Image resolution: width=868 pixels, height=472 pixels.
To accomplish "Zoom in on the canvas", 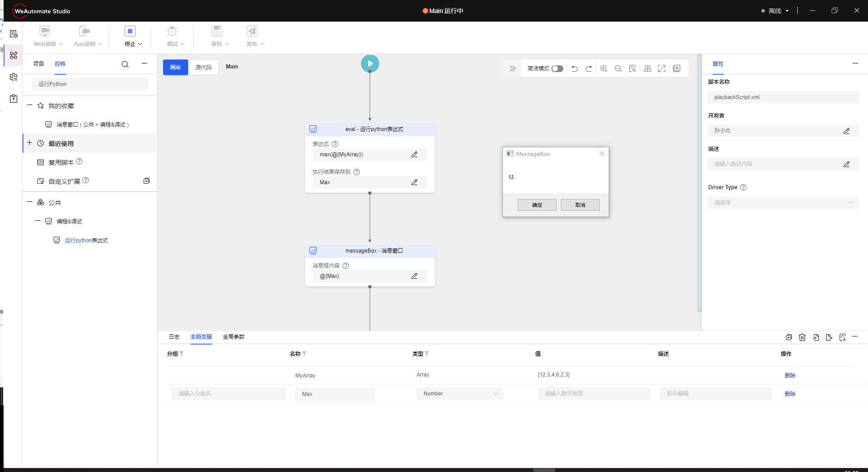I will click(x=604, y=68).
